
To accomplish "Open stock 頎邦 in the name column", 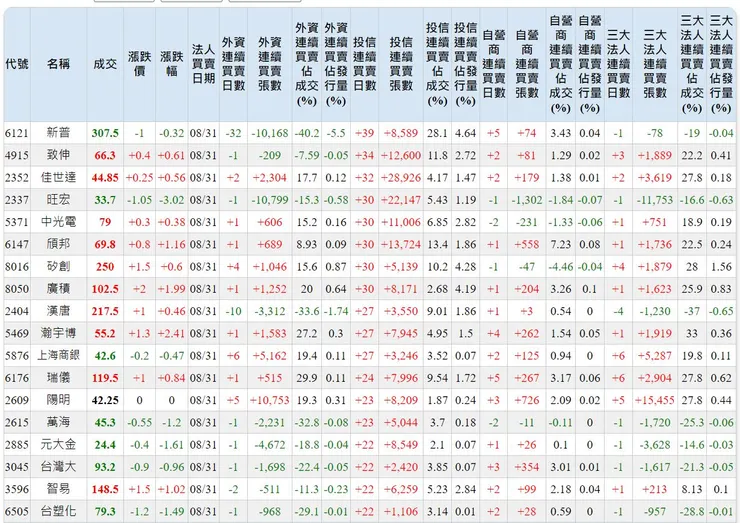I will pos(59,245).
